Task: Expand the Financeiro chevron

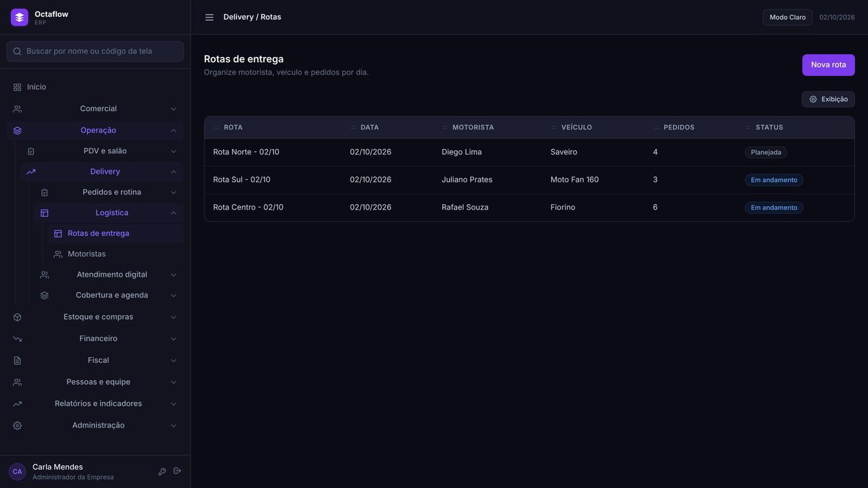Action: tap(174, 339)
